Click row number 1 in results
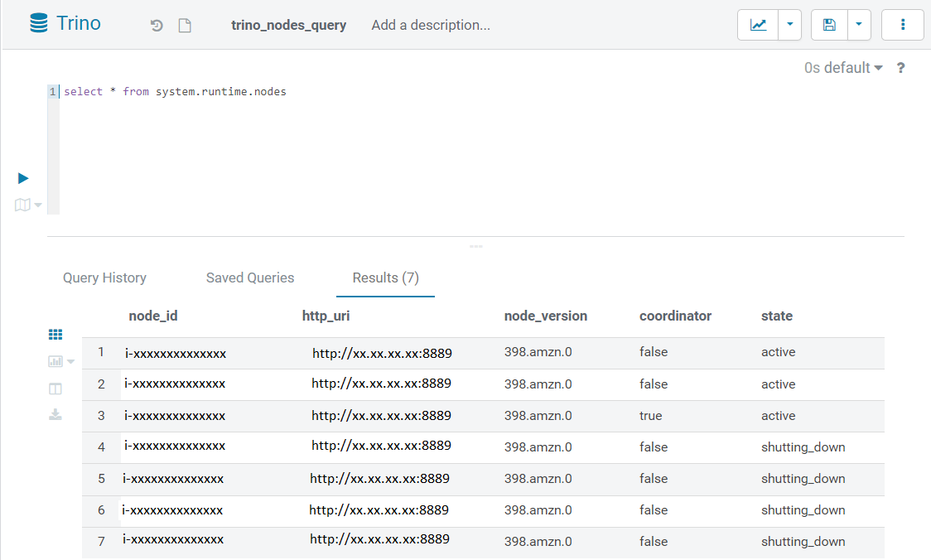The width and height of the screenshot is (931, 560). click(x=101, y=352)
